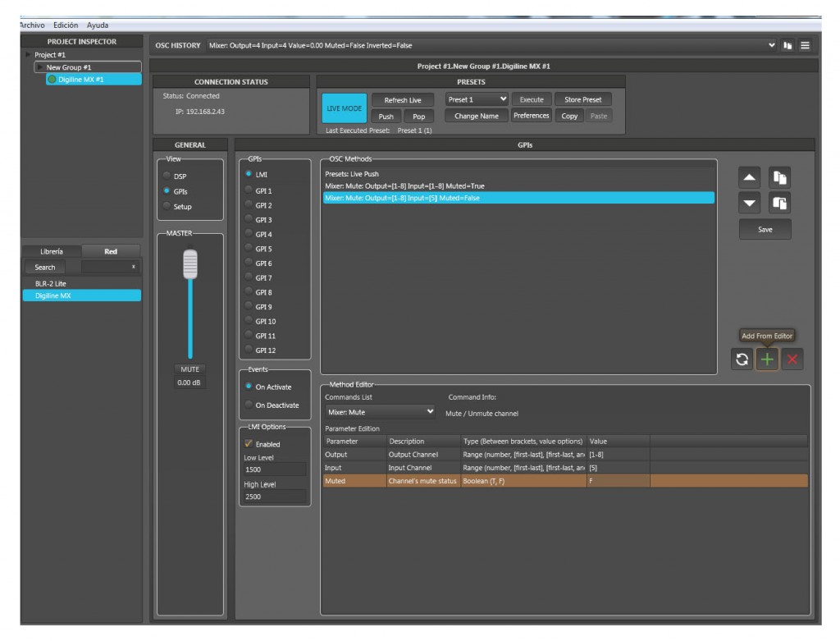
Task: Click the paste icon right of the down arrow
Action: [781, 202]
